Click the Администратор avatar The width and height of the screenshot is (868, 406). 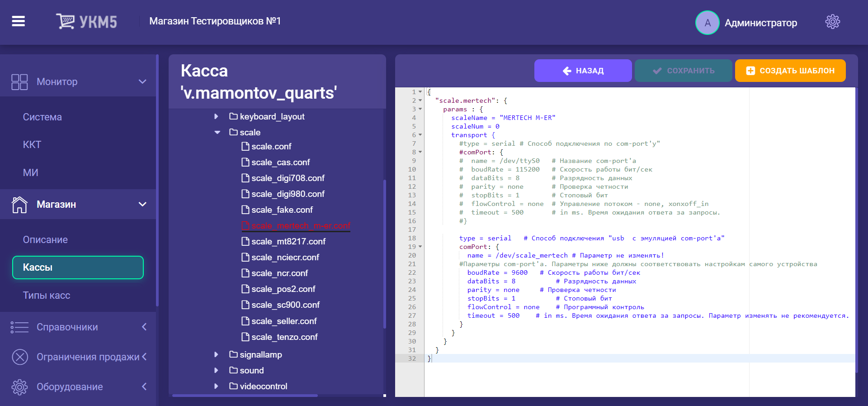coord(707,23)
